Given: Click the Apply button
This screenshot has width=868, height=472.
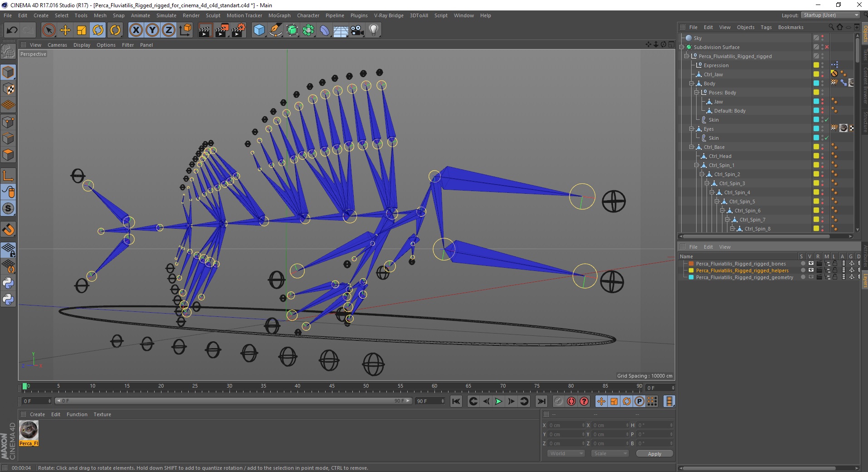Looking at the screenshot, I should pyautogui.click(x=654, y=454).
